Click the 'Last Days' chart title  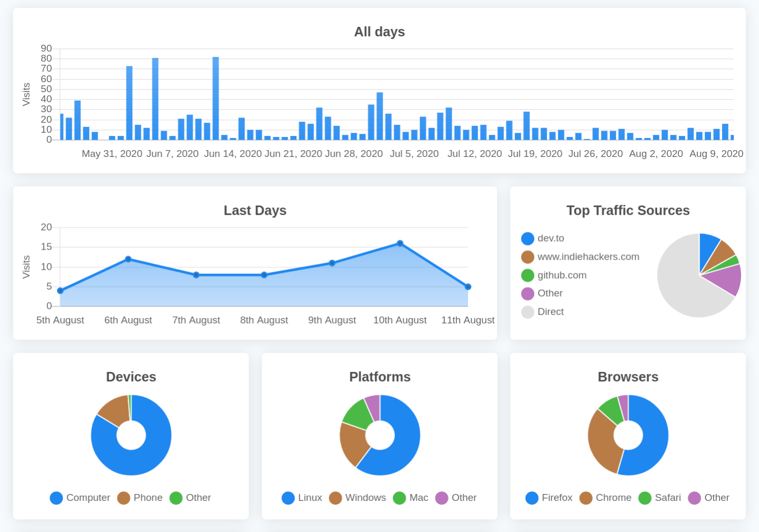255,211
